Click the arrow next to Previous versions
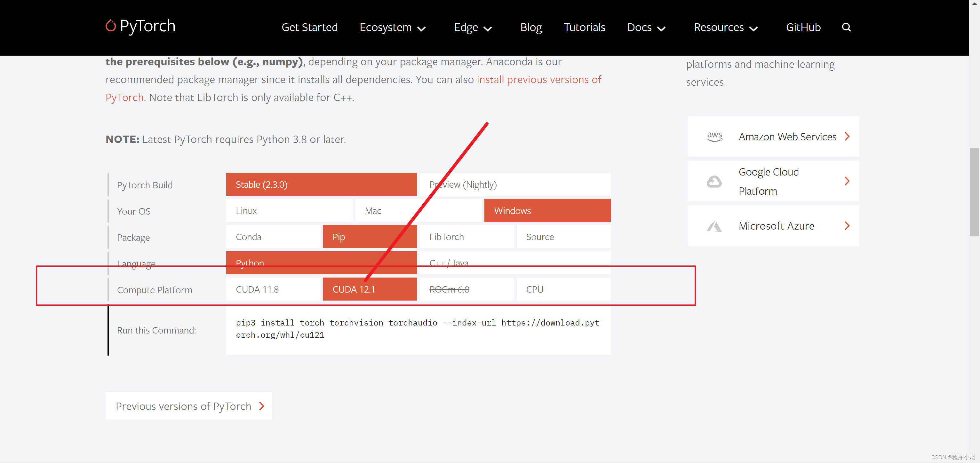 tap(262, 406)
